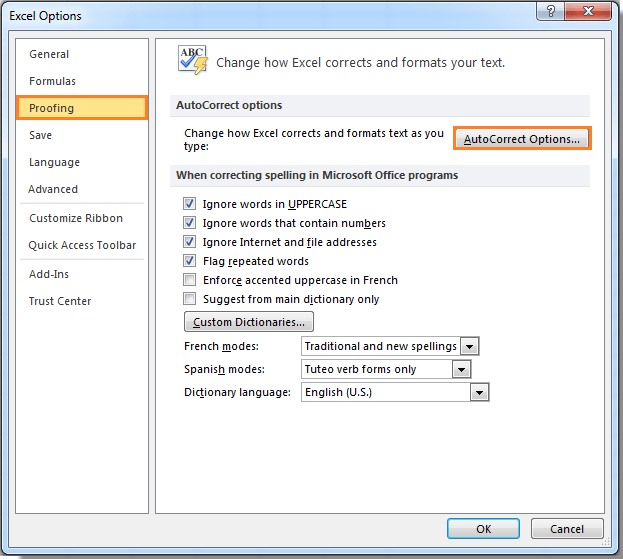Click the 'Dictionary language:' label
This screenshot has height=559, width=623.
(237, 393)
